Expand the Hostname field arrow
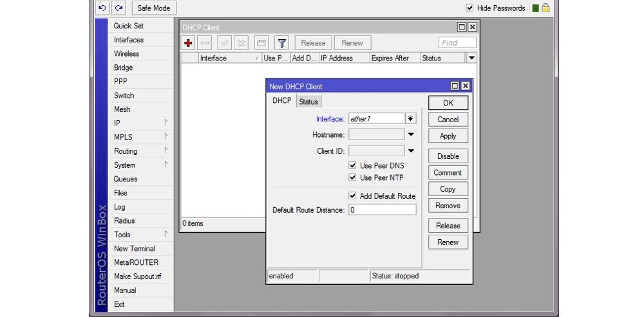The height and width of the screenshot is (317, 644). tap(411, 134)
